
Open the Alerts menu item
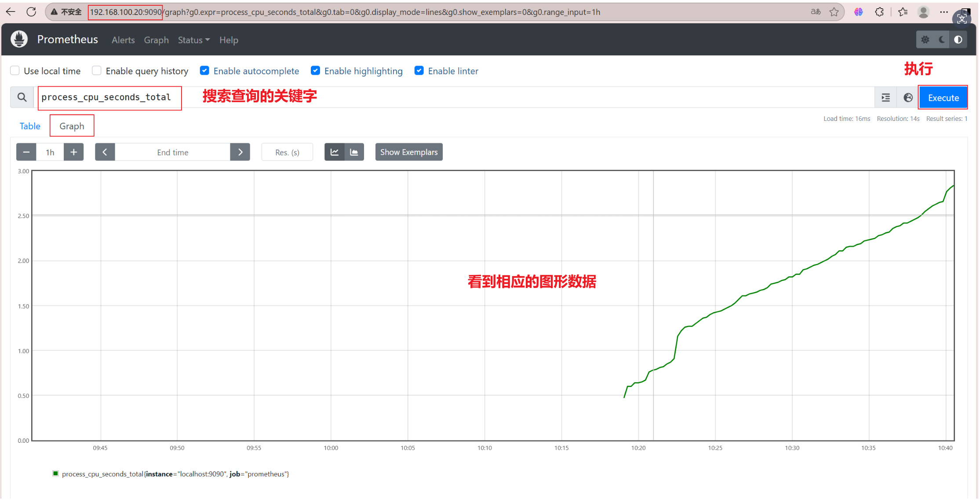pyautogui.click(x=123, y=40)
